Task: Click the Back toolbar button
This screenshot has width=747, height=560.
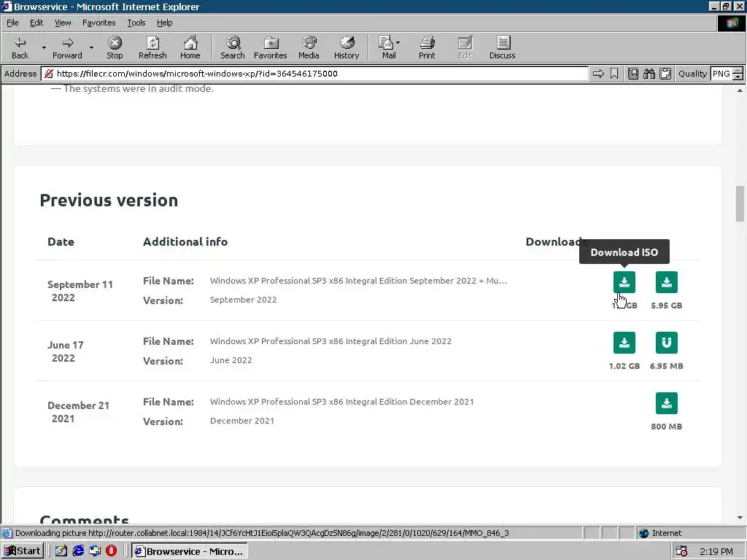Action: (x=20, y=47)
